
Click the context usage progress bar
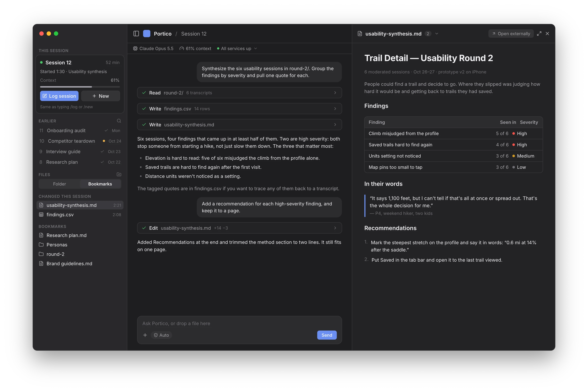coord(80,87)
